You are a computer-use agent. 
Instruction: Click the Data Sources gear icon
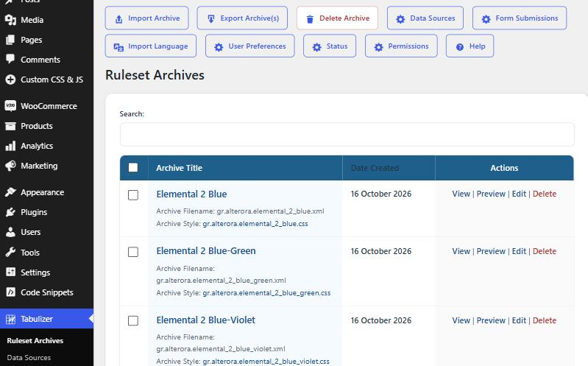pyautogui.click(x=400, y=19)
